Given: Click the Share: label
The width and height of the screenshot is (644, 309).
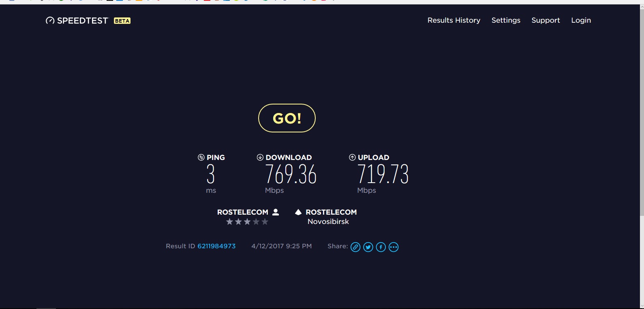Looking at the screenshot, I should coord(338,246).
